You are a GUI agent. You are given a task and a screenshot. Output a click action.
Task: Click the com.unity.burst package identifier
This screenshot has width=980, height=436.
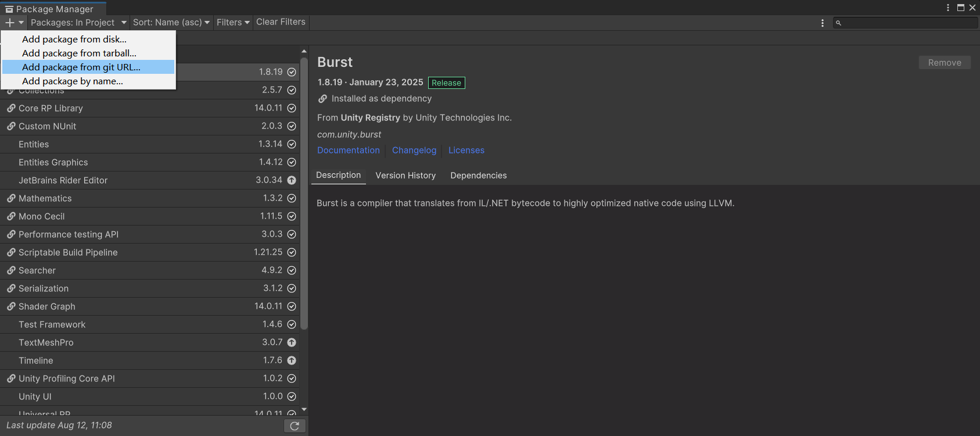click(x=349, y=134)
